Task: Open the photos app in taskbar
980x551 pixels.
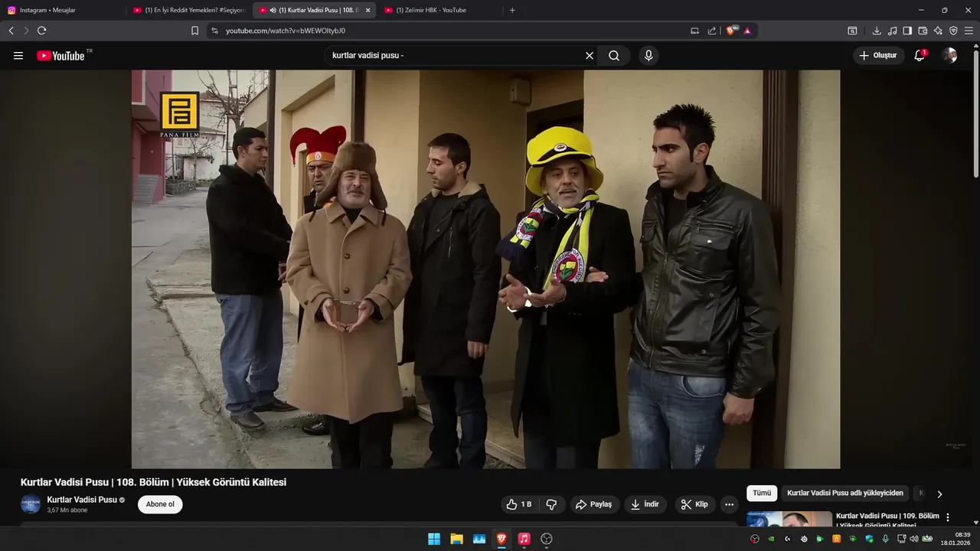Action: point(479,539)
